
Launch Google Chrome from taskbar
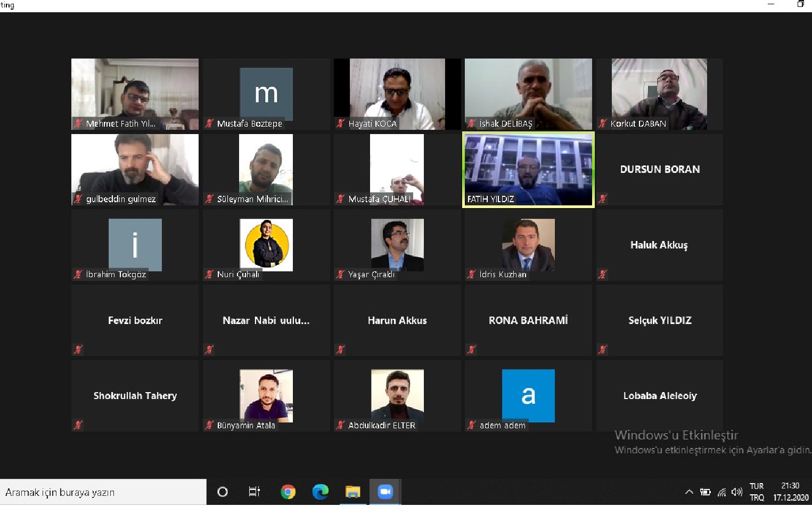[288, 492]
